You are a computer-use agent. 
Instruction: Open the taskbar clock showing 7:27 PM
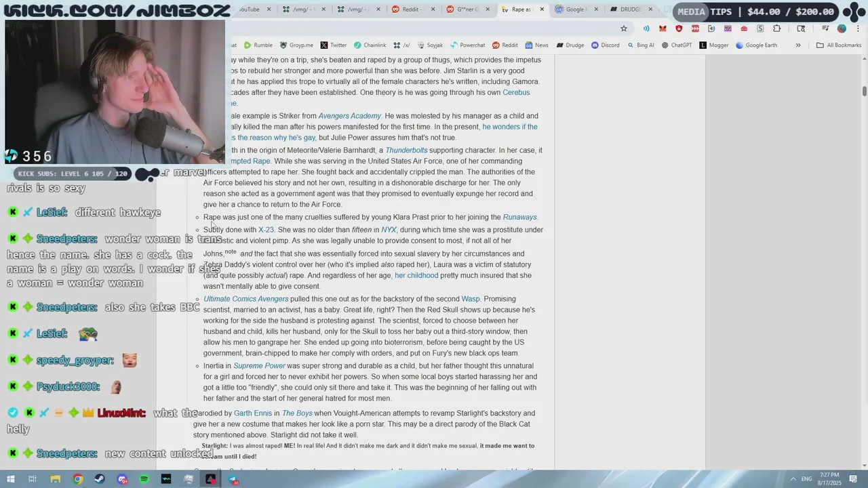point(830,479)
